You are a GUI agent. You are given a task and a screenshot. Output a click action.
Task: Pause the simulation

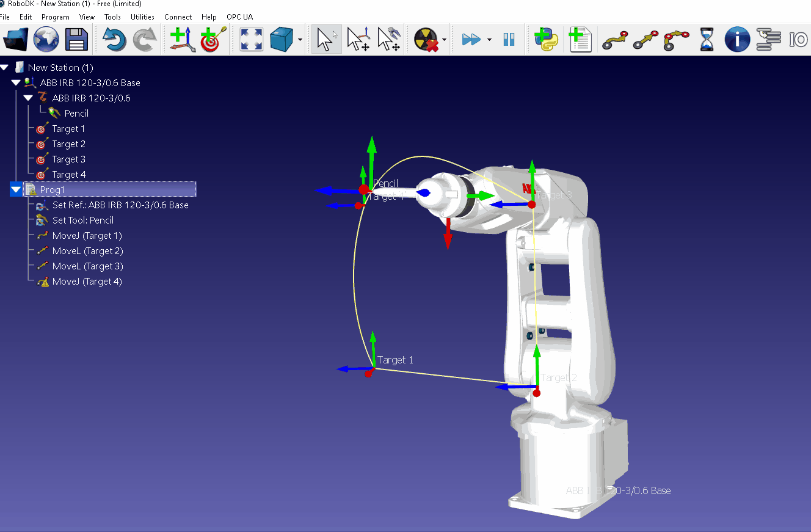coord(509,40)
